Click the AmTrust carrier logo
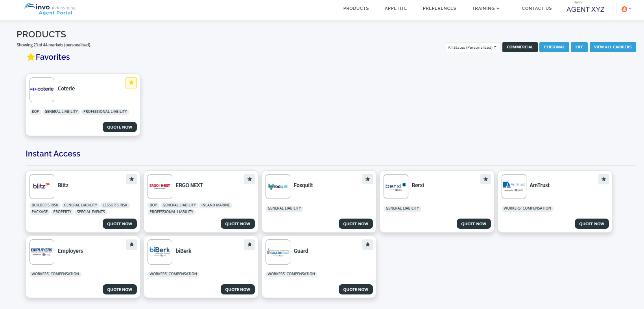The height and width of the screenshot is (309, 644). (514, 186)
